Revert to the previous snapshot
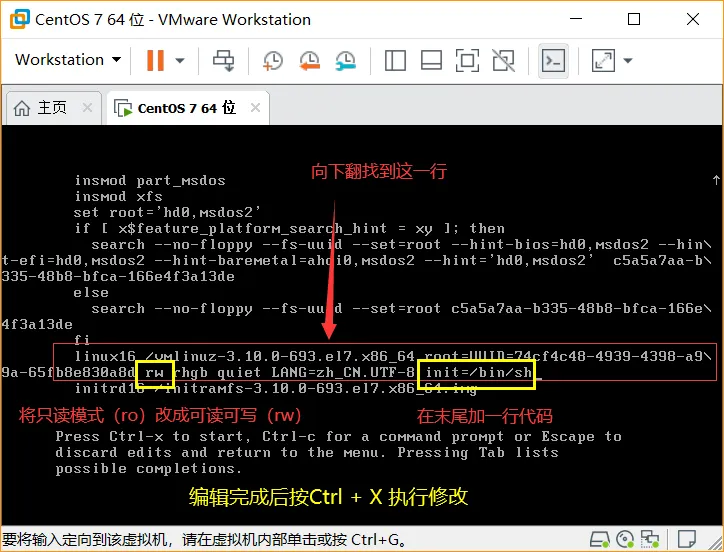 point(309,60)
